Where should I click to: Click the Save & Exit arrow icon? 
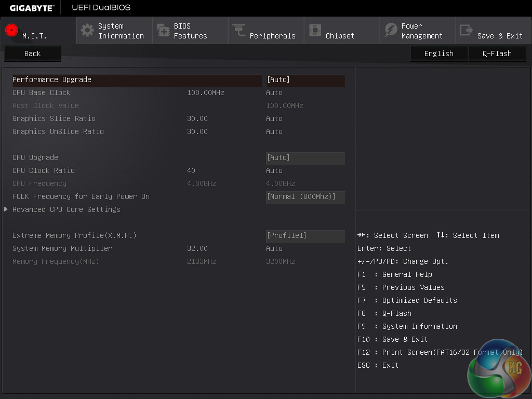coord(467,30)
